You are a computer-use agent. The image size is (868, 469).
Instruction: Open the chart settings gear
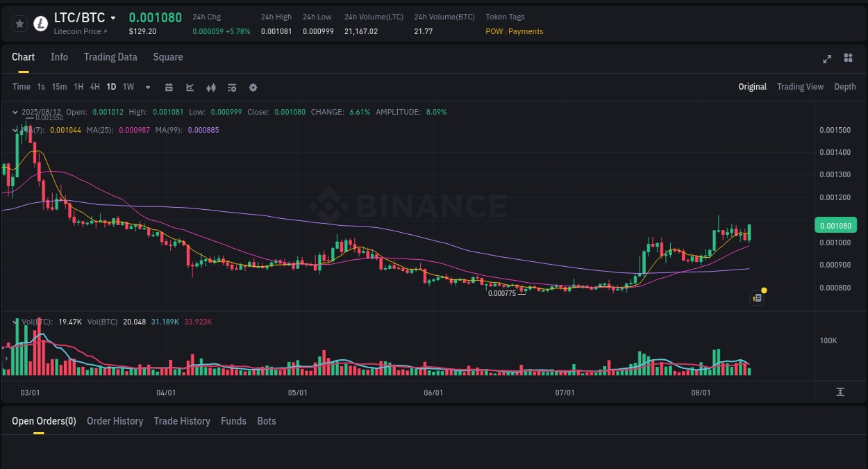[x=253, y=87]
